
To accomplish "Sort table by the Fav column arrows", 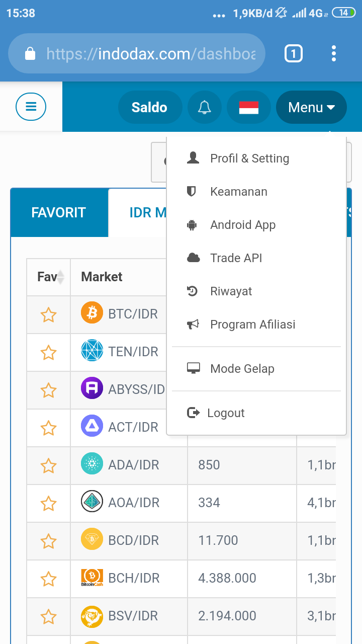I will point(60,277).
